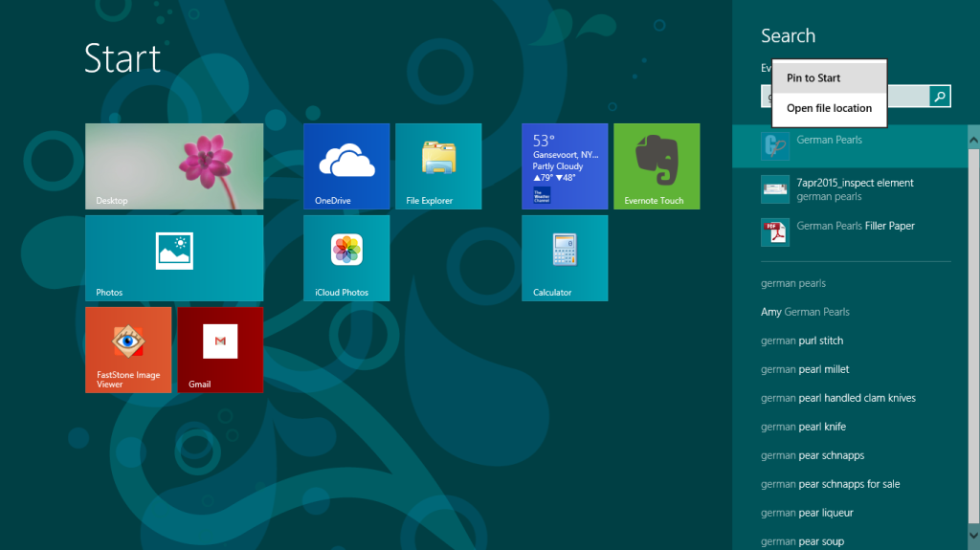Open the OneDrive tile
The height and width of the screenshot is (550, 980).
click(346, 166)
